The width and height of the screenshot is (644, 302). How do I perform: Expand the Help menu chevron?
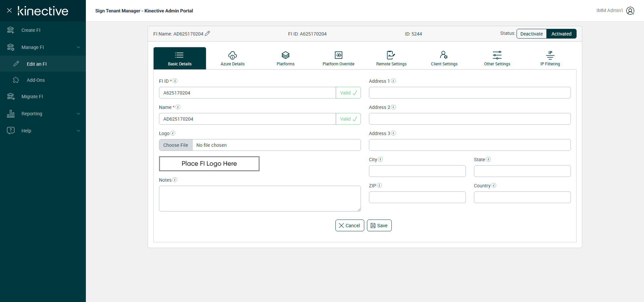pos(78,131)
